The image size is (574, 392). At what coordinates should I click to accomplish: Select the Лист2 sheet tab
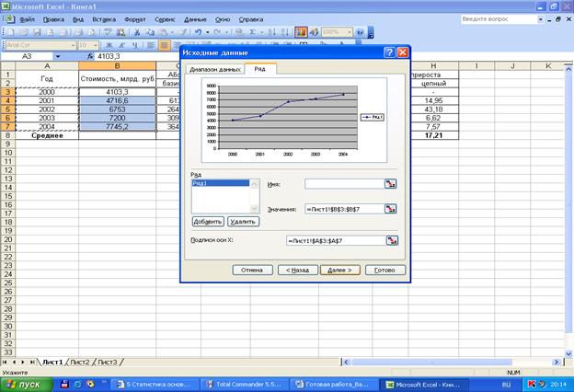click(80, 362)
